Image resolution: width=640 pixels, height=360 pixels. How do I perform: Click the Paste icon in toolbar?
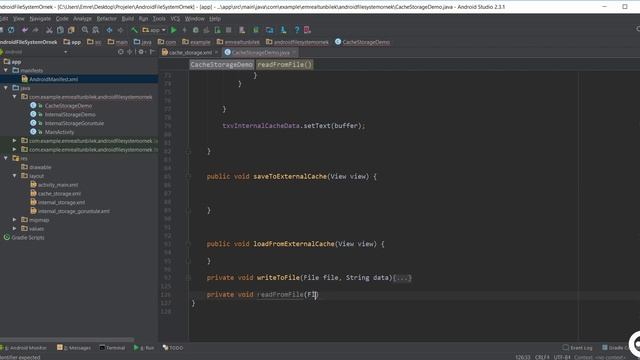[x=71, y=30]
